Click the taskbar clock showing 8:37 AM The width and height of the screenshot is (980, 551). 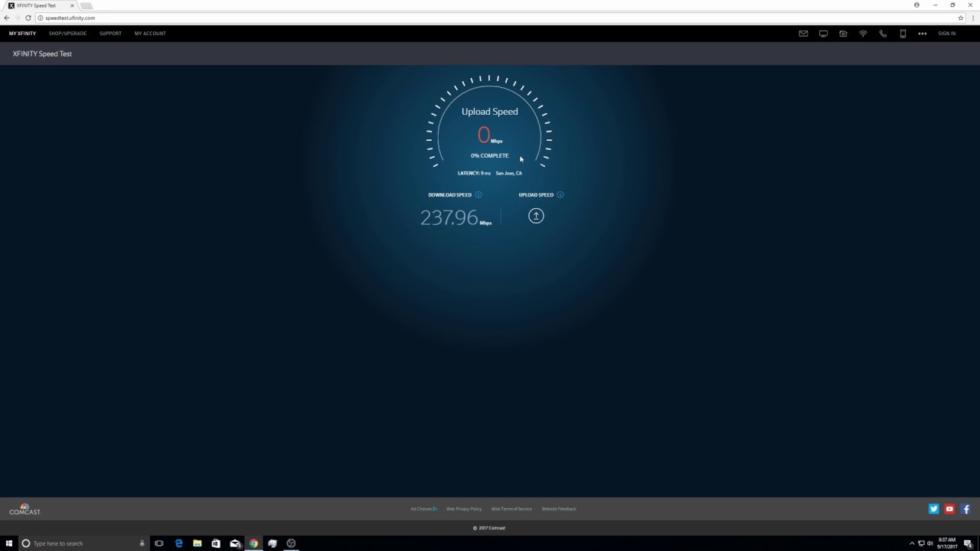tap(947, 543)
